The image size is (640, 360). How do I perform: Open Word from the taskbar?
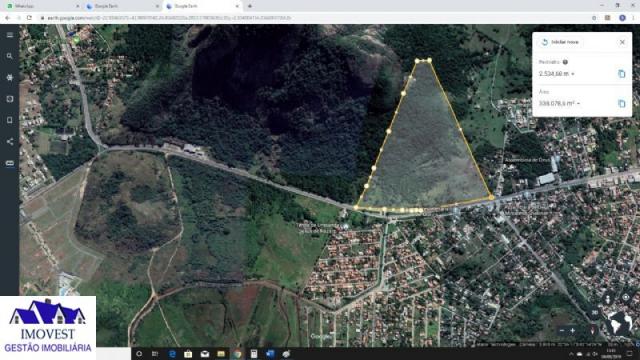[x=270, y=354]
